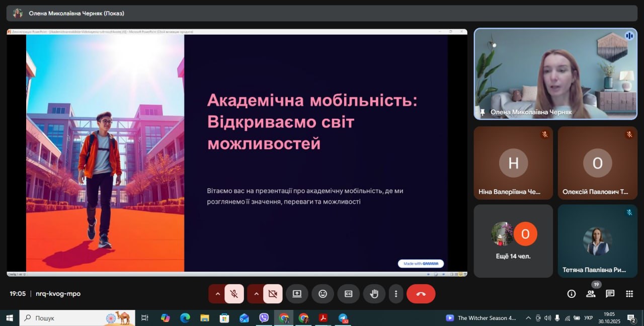Toggle closed captions on

[x=348, y=294]
